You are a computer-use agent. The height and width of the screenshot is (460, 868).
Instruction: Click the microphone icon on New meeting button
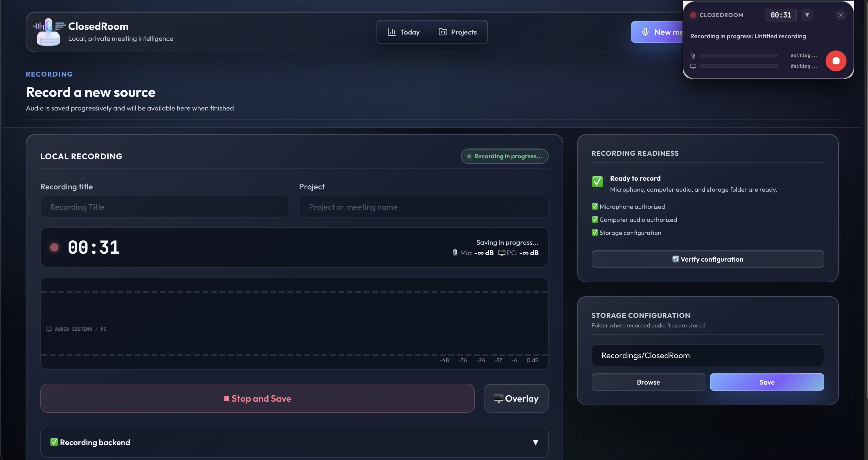[645, 32]
